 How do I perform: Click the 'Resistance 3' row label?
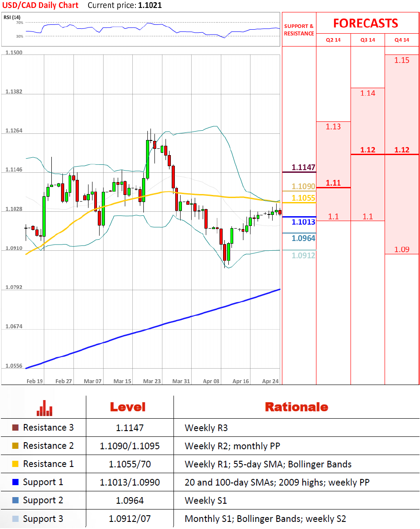coord(48,428)
